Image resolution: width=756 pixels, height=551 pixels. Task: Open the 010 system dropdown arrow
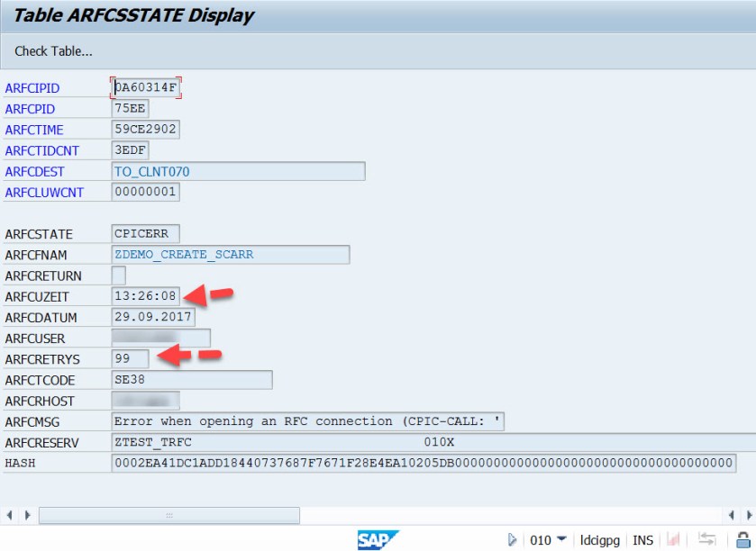561,538
